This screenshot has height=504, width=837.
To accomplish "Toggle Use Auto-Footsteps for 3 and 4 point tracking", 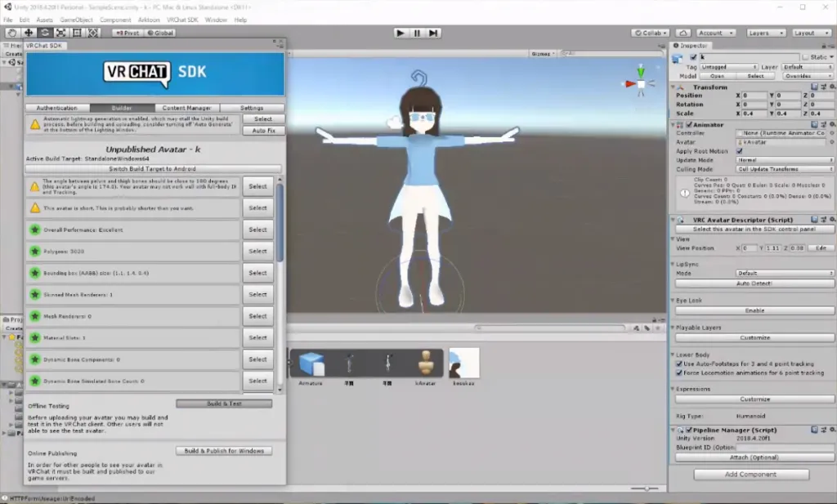I will (x=679, y=364).
